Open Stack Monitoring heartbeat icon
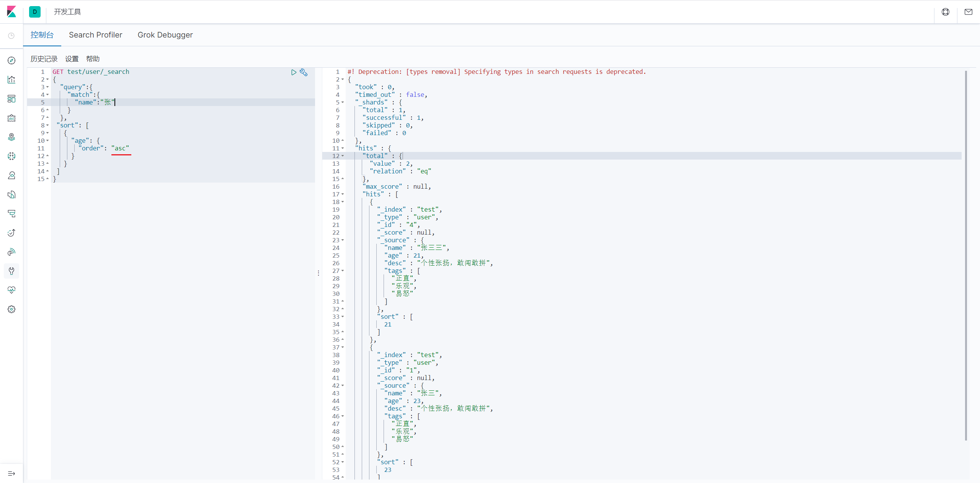Viewport: 980px width, 483px height. tap(11, 290)
